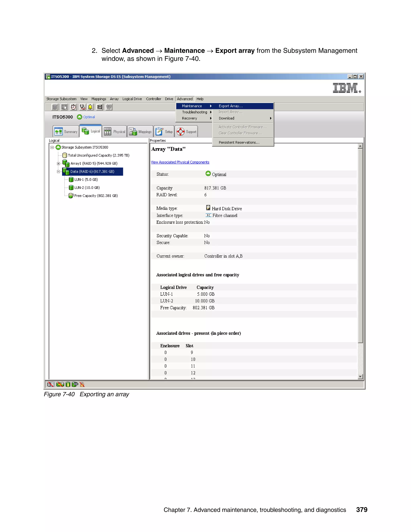Open View Associated Physical Components link
The width and height of the screenshot is (411, 532).
point(180,162)
